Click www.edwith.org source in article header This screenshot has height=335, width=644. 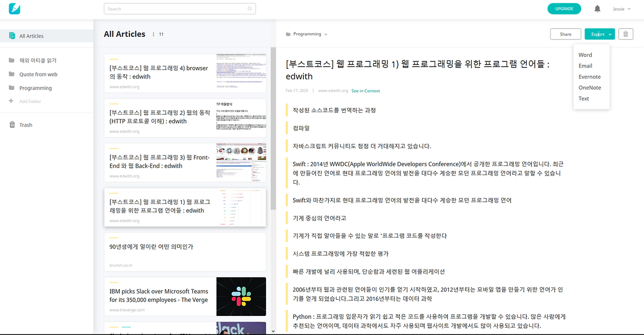pos(333,91)
